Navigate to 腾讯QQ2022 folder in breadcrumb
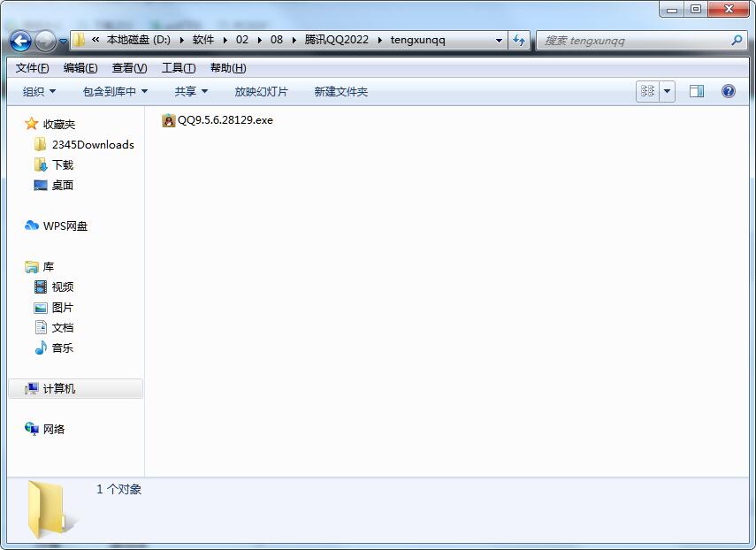The width and height of the screenshot is (756, 550). point(337,40)
